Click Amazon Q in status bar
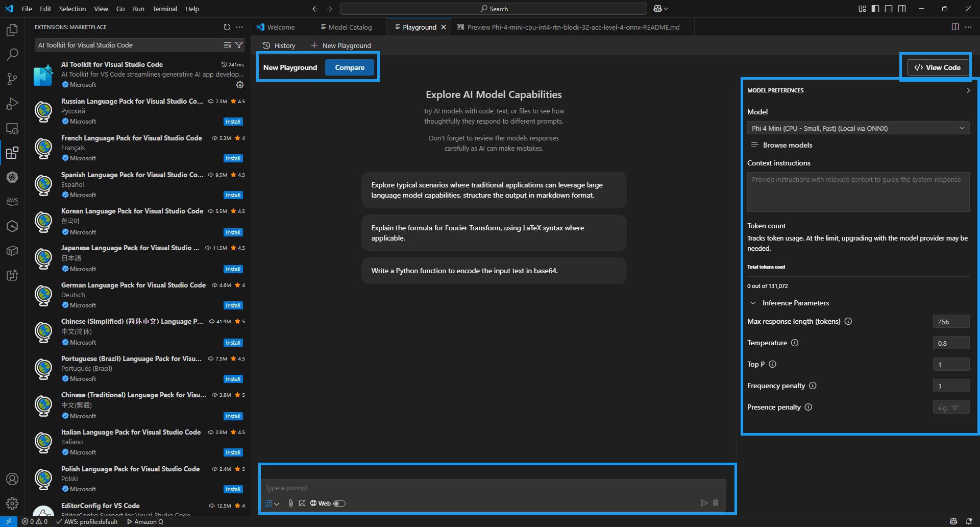 click(x=145, y=521)
